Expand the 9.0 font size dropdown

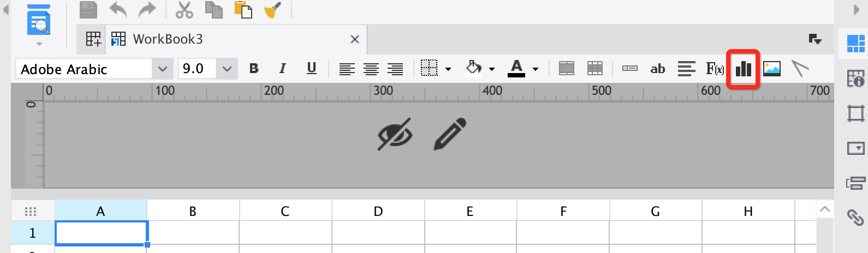[x=227, y=69]
